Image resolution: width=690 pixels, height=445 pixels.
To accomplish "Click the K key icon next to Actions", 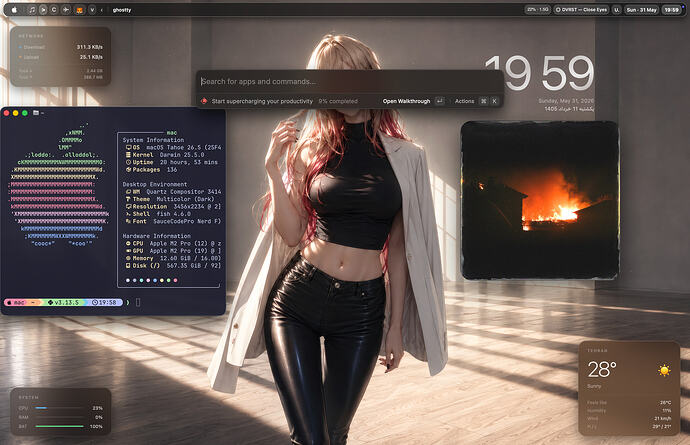I will [495, 101].
